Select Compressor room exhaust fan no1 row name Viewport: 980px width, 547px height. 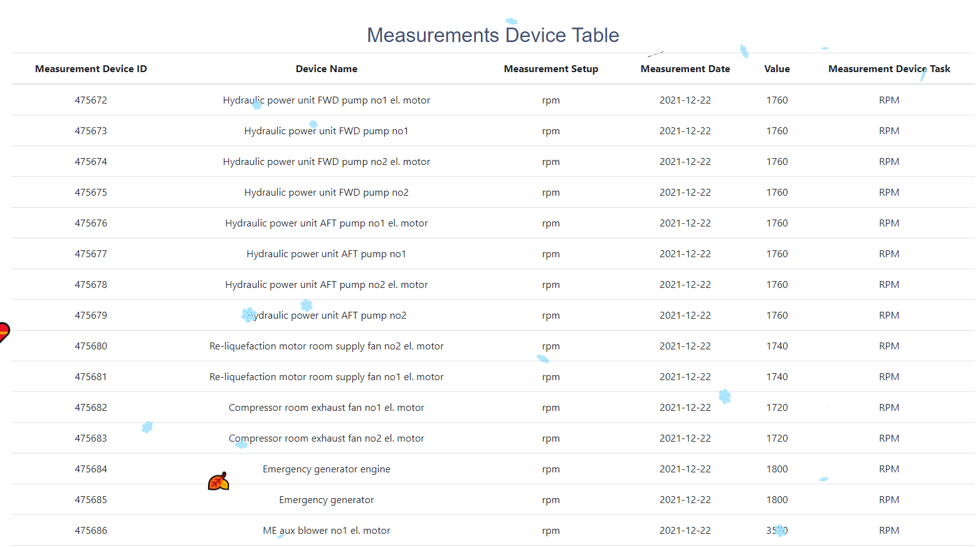[326, 408]
